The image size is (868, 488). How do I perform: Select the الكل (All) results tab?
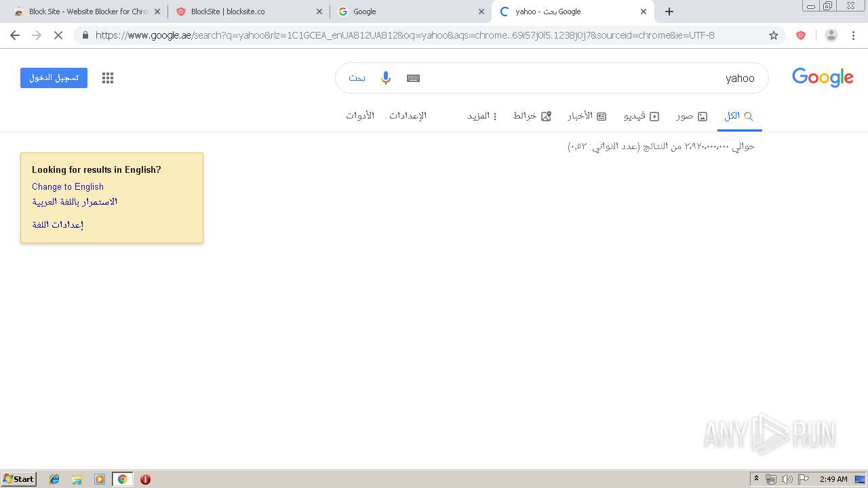coord(739,116)
